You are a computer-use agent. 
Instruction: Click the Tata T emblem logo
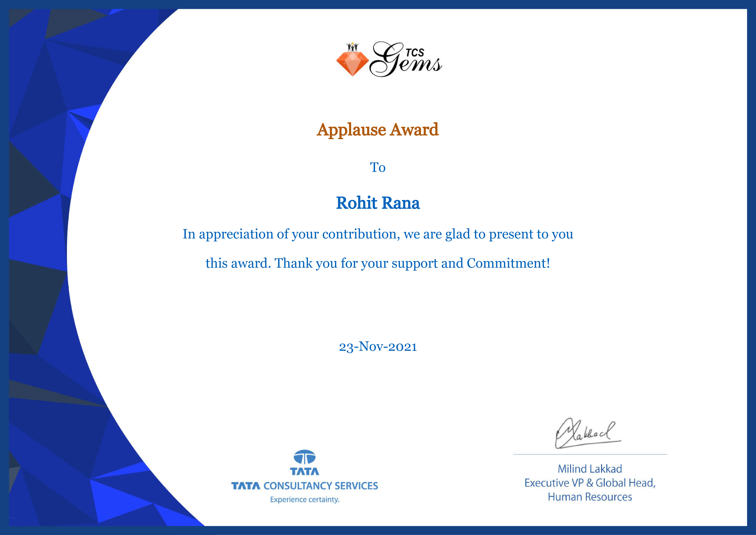pos(305,457)
